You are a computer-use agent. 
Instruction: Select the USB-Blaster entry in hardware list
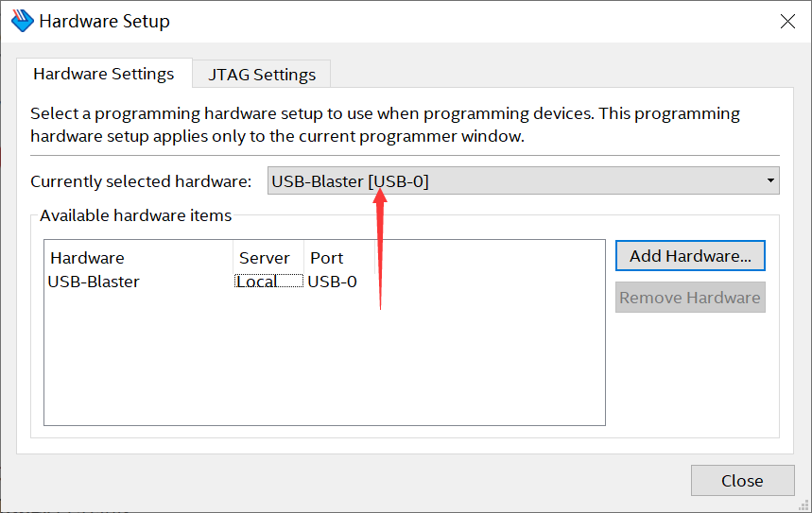(94, 282)
